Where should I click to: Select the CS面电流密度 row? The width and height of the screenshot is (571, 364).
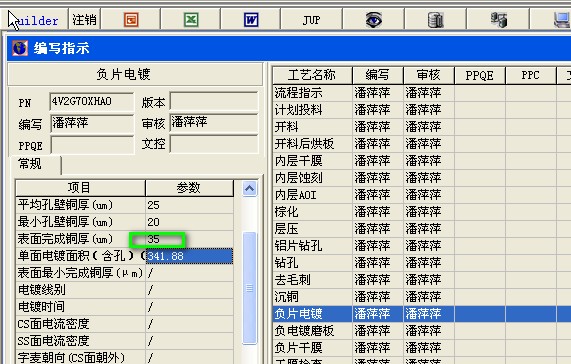click(x=125, y=324)
